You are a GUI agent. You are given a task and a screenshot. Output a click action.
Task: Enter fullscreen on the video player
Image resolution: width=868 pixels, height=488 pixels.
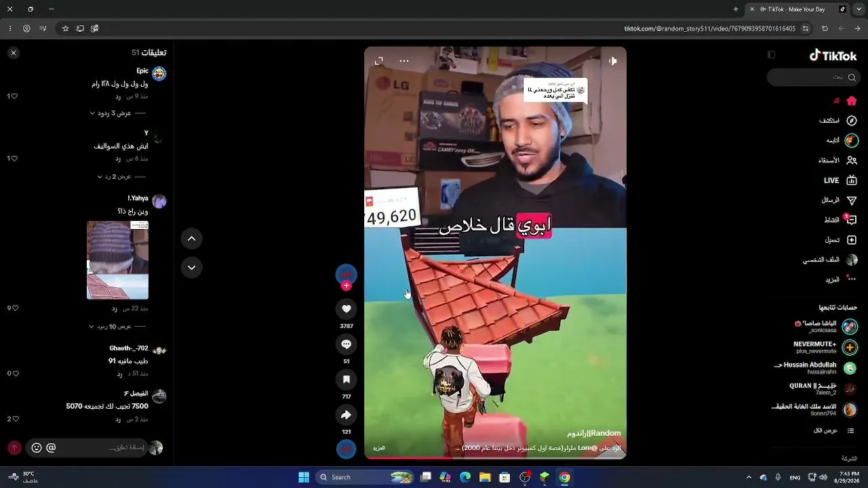click(379, 61)
